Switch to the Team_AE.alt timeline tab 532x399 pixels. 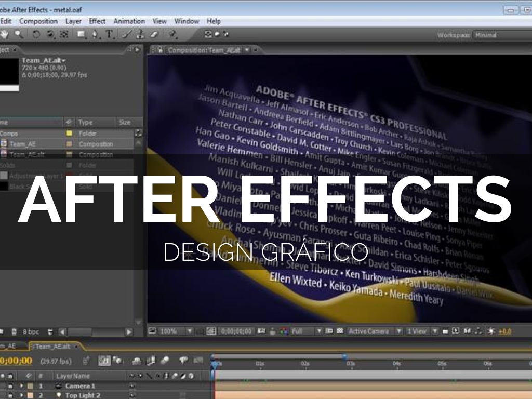[x=51, y=346]
